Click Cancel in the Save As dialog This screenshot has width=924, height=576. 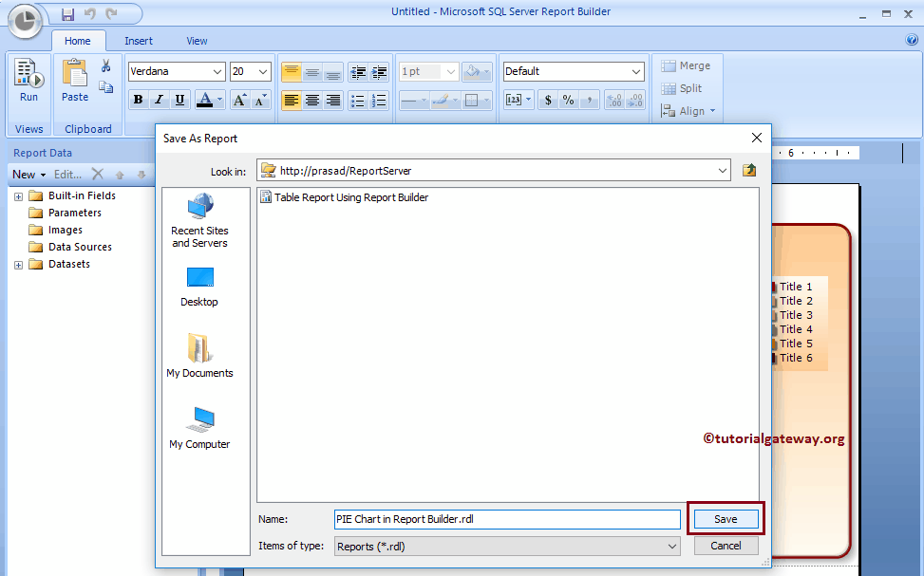click(726, 546)
